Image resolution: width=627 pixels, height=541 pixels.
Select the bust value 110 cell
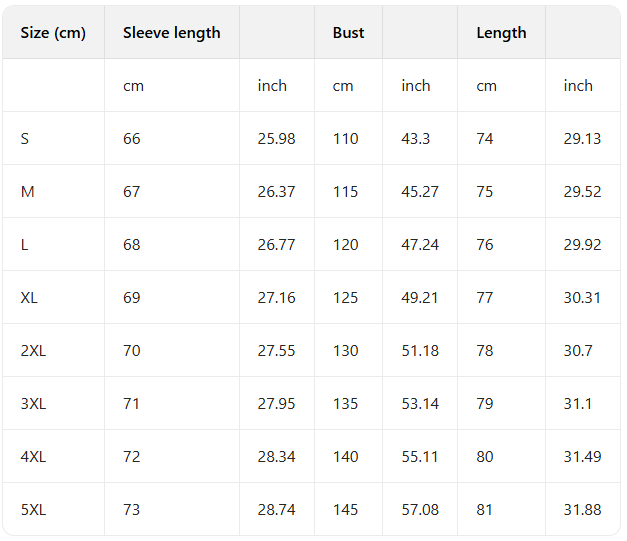click(345, 139)
